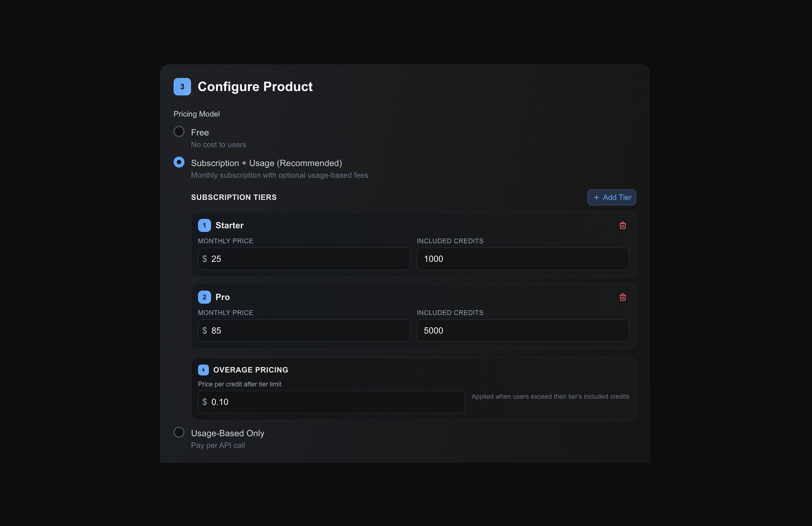Edit the Starter monthly price field

coord(304,259)
